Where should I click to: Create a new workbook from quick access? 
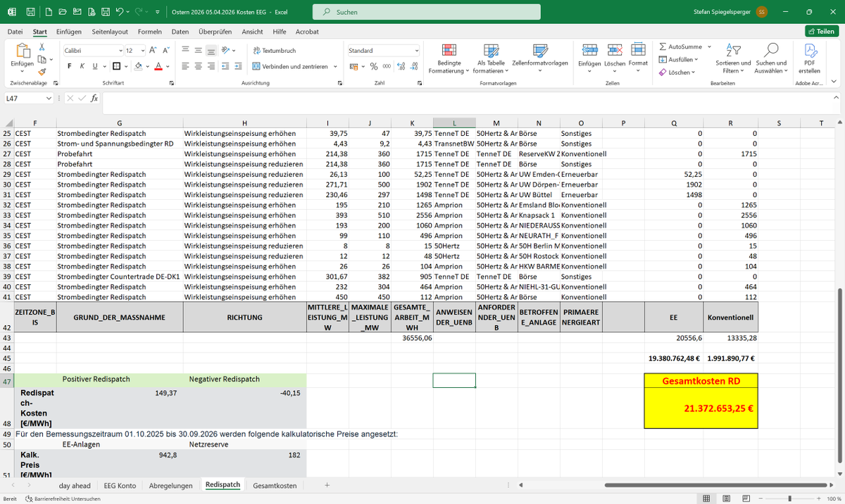(x=48, y=12)
